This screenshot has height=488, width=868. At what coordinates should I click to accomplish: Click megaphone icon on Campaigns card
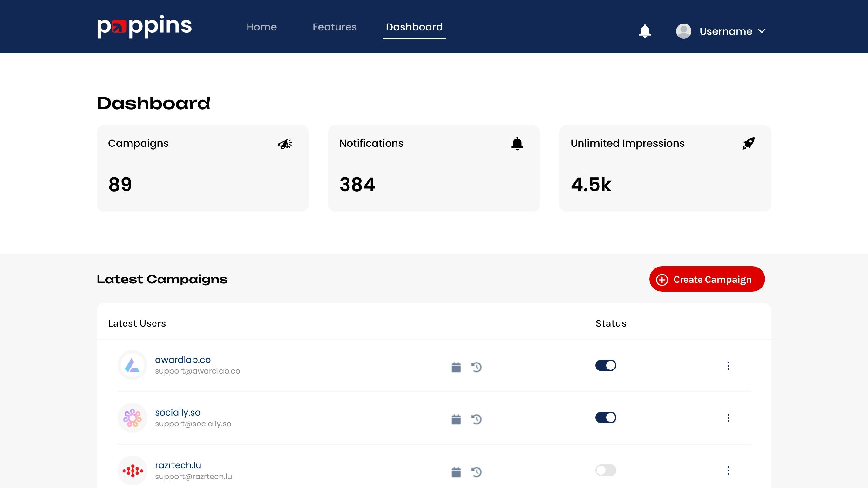pos(285,144)
